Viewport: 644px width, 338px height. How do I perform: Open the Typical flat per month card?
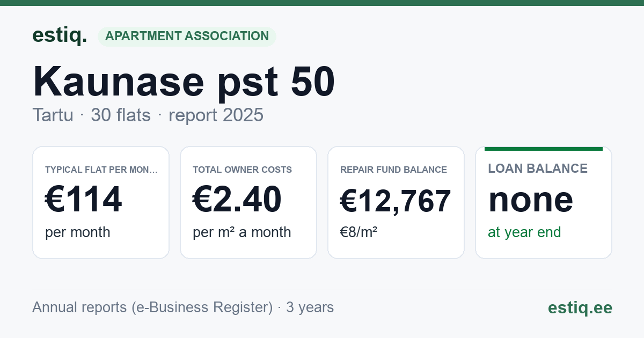point(101,202)
